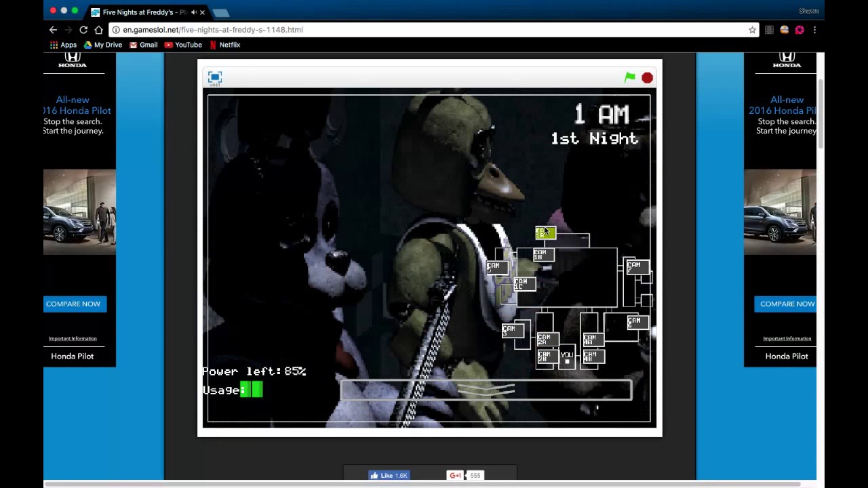868x488 pixels.
Task: Go back with the browser back arrow
Action: point(53,30)
